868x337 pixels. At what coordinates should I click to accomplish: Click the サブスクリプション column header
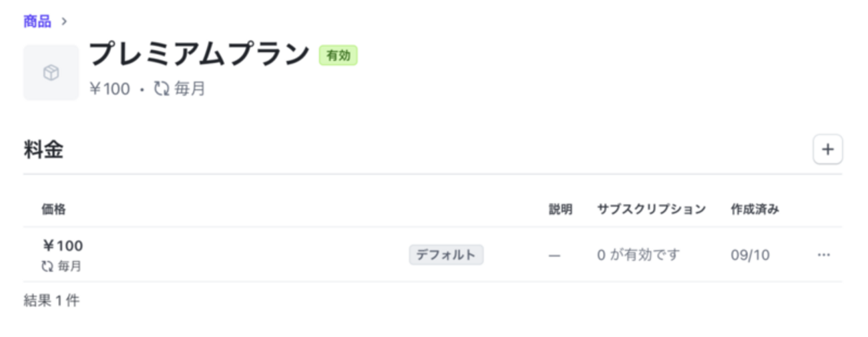(x=651, y=209)
